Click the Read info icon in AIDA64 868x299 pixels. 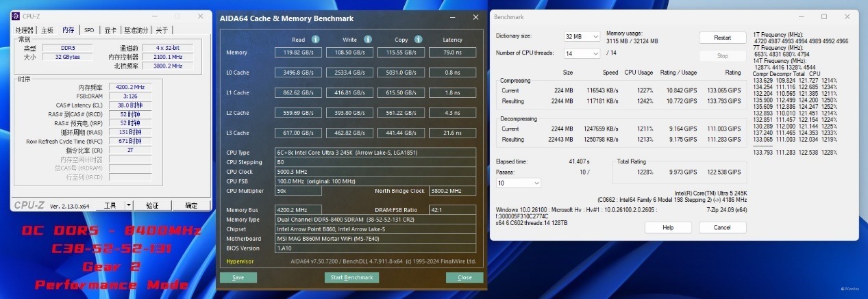point(315,40)
